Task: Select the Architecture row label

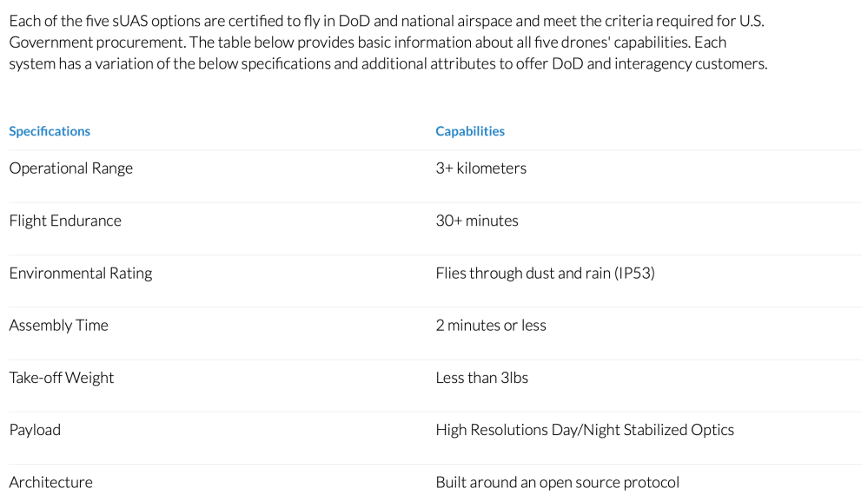Action: pos(50,482)
